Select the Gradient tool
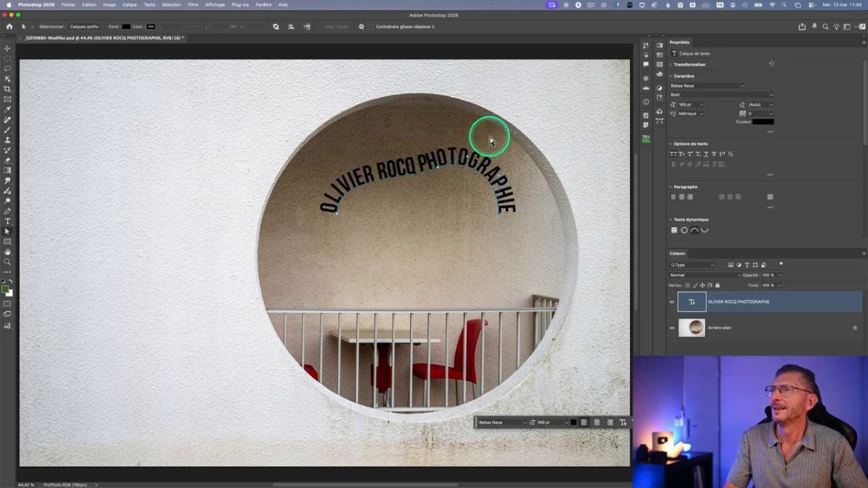 coord(7,170)
